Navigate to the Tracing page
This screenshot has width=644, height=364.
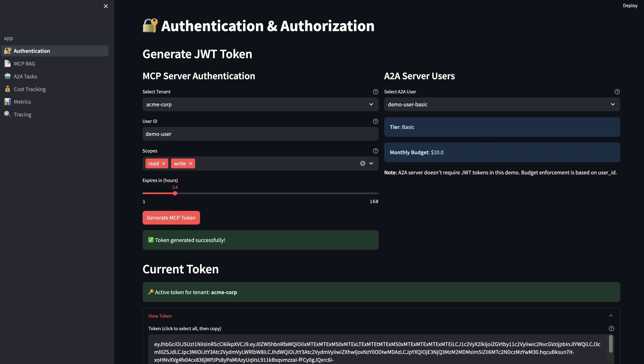[x=23, y=114]
